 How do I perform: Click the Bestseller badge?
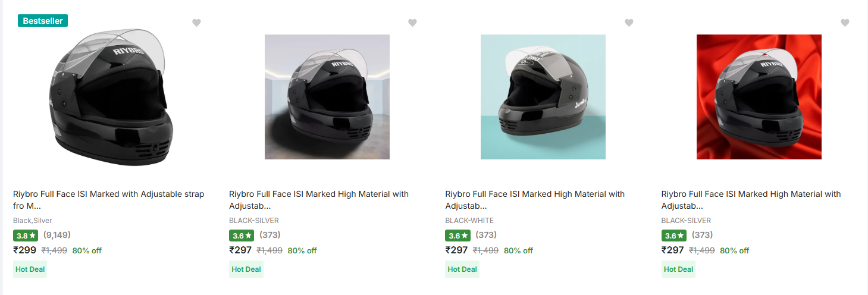coord(43,21)
